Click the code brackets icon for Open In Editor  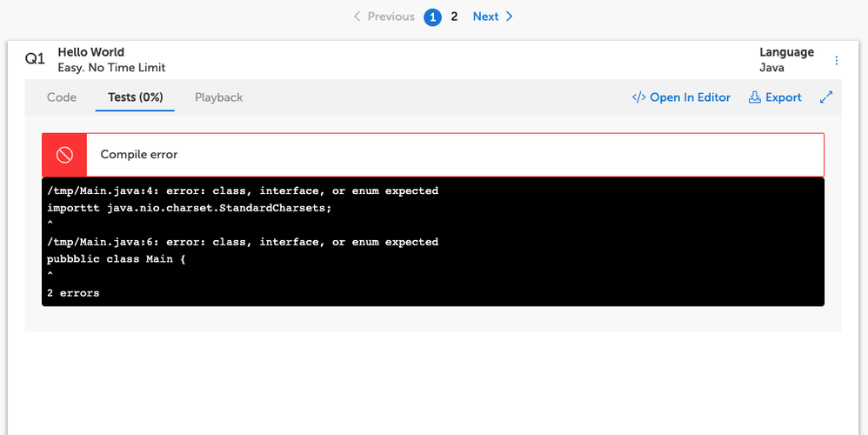[x=639, y=97]
